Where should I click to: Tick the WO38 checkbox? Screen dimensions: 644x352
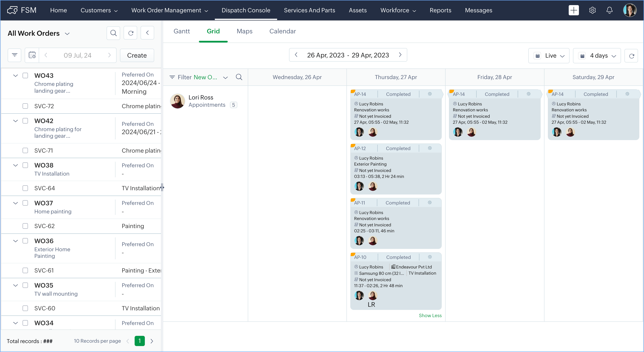(25, 165)
